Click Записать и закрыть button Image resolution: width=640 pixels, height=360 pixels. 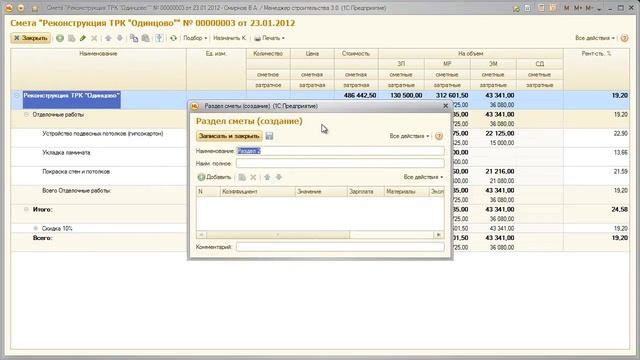[x=229, y=136]
